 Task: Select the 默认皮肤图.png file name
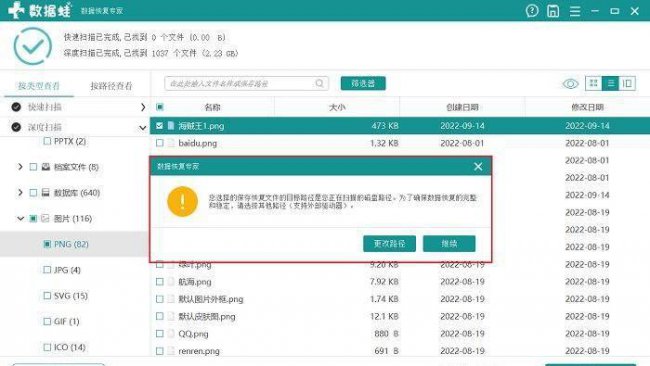[207, 317]
